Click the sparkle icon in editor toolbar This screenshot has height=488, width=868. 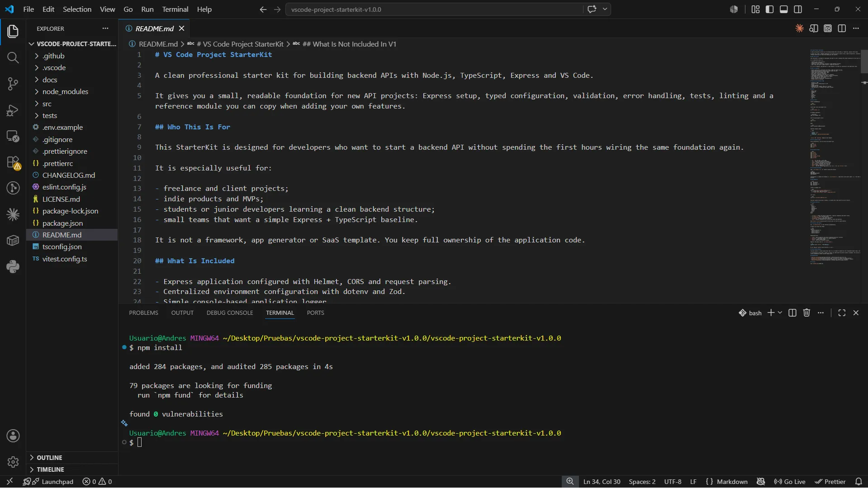799,28
